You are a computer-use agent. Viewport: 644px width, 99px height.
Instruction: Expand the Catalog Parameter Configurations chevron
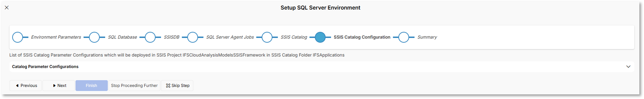(x=628, y=67)
